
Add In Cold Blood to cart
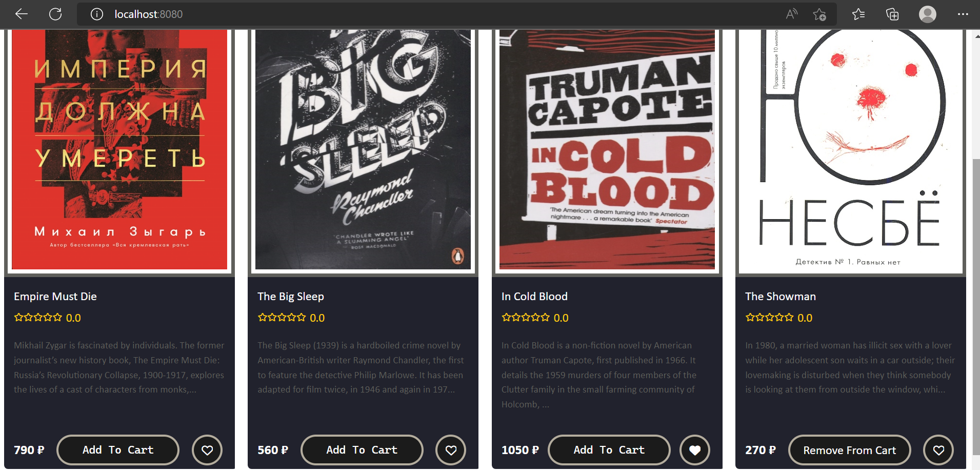click(x=609, y=450)
